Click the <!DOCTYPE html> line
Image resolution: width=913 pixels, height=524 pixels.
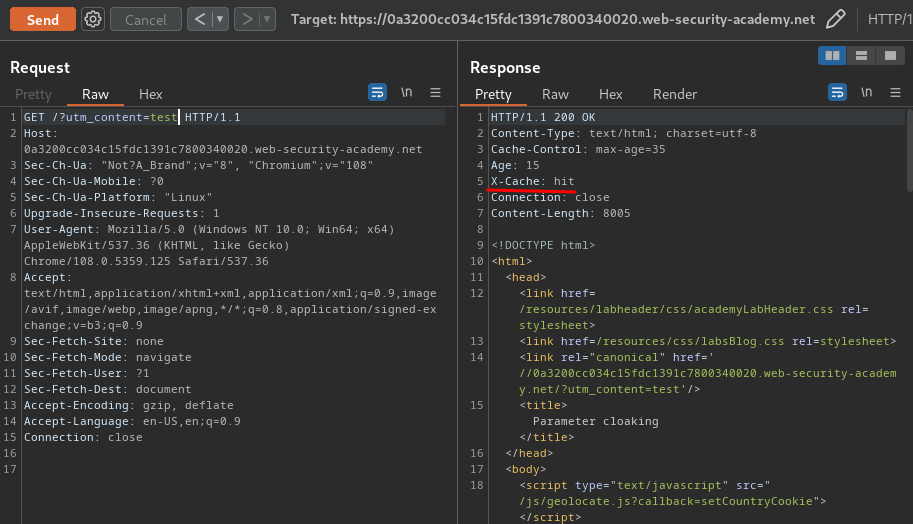pyautogui.click(x=543, y=245)
